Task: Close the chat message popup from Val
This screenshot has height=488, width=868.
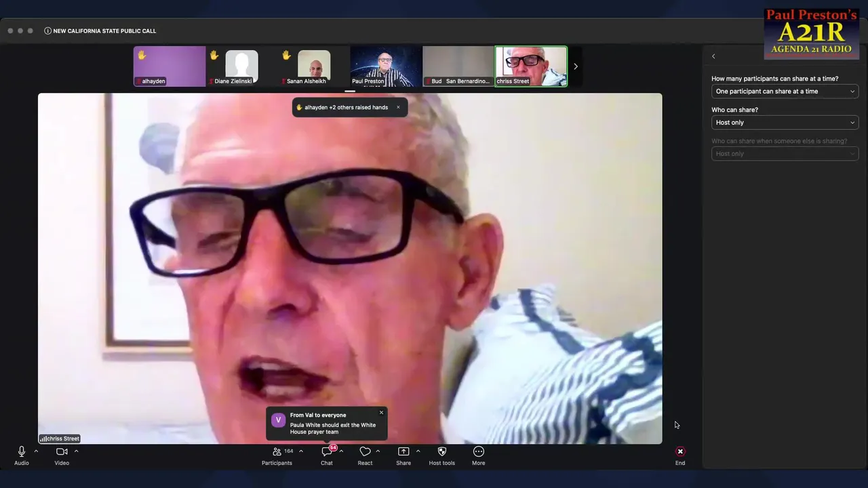Action: (x=381, y=412)
